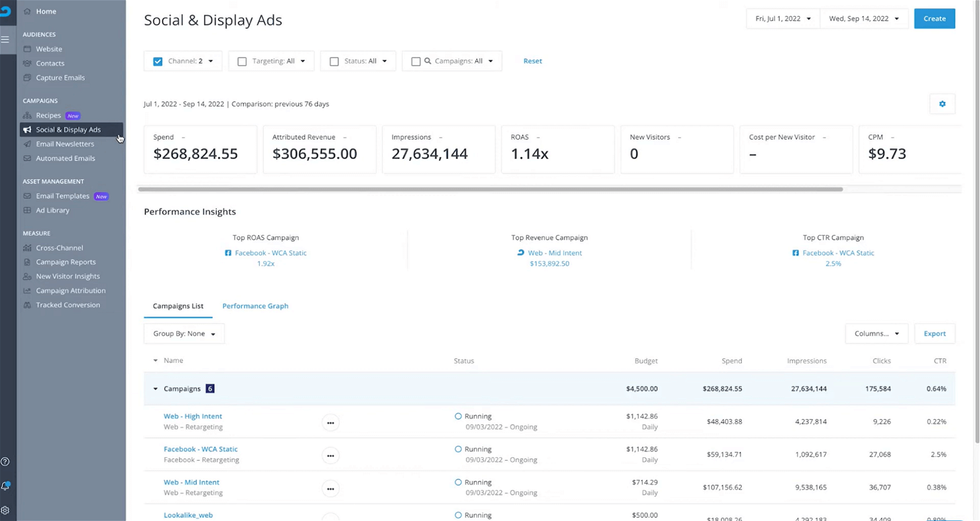980x521 pixels.
Task: Click the ROAS 1.14x metric card
Action: click(x=558, y=149)
